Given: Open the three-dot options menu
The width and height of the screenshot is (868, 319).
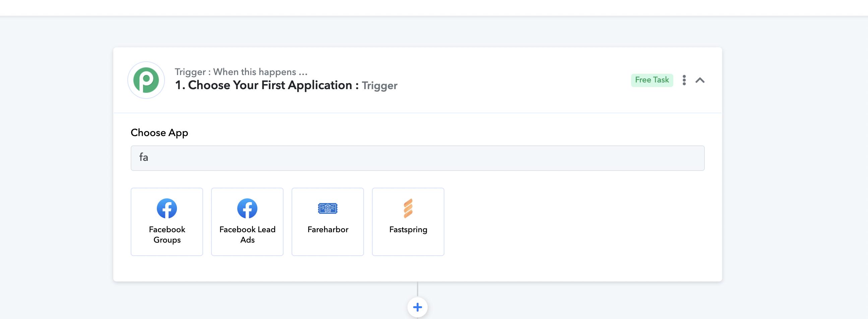Looking at the screenshot, I should 684,80.
